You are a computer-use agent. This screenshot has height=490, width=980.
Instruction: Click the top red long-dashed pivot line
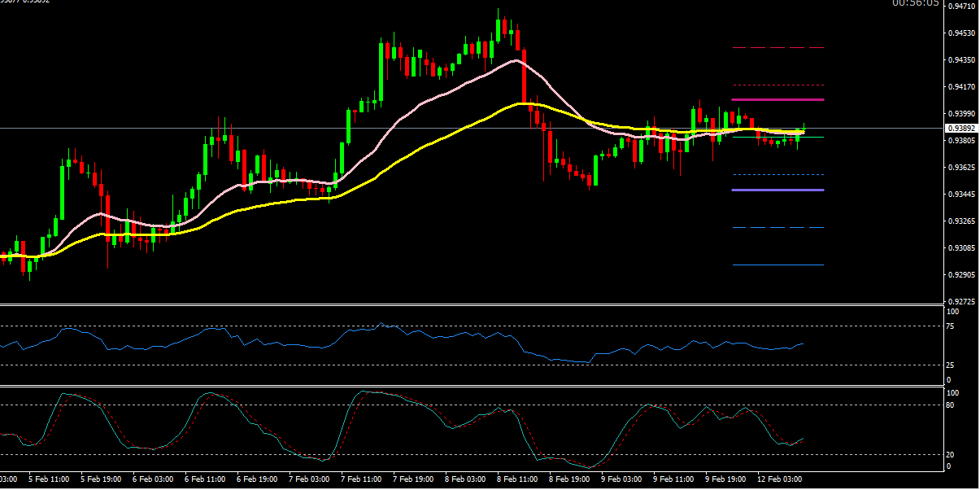point(778,48)
